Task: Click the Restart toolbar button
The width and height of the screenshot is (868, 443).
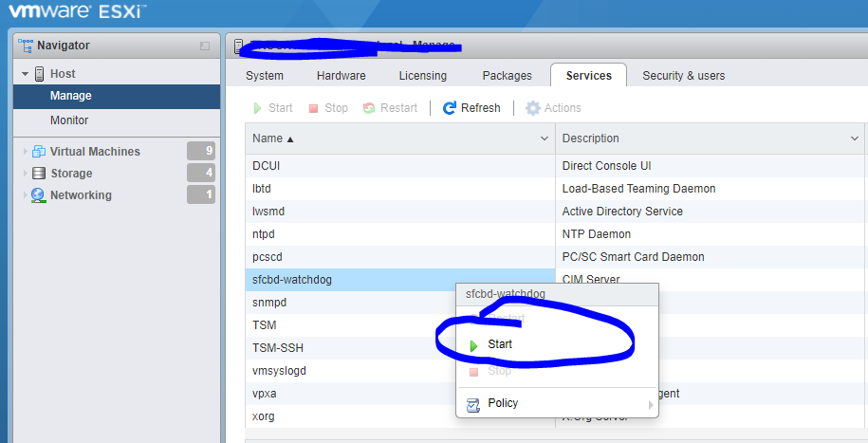Action: pos(390,108)
